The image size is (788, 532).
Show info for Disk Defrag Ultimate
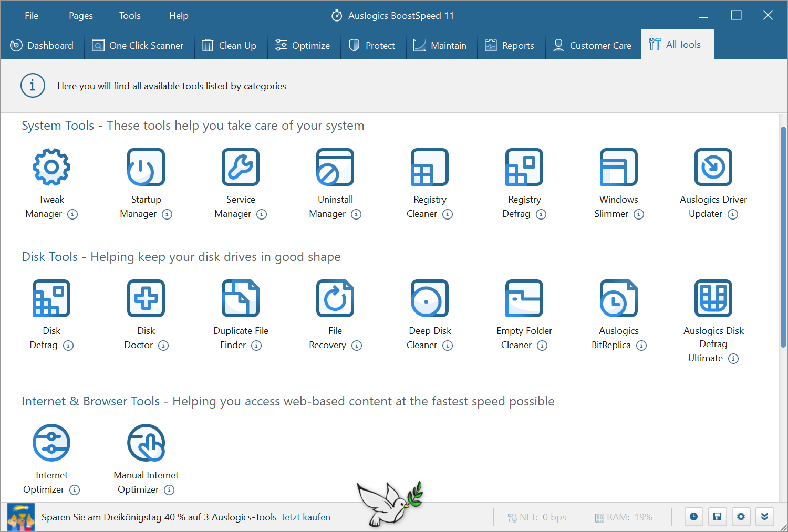coord(733,359)
